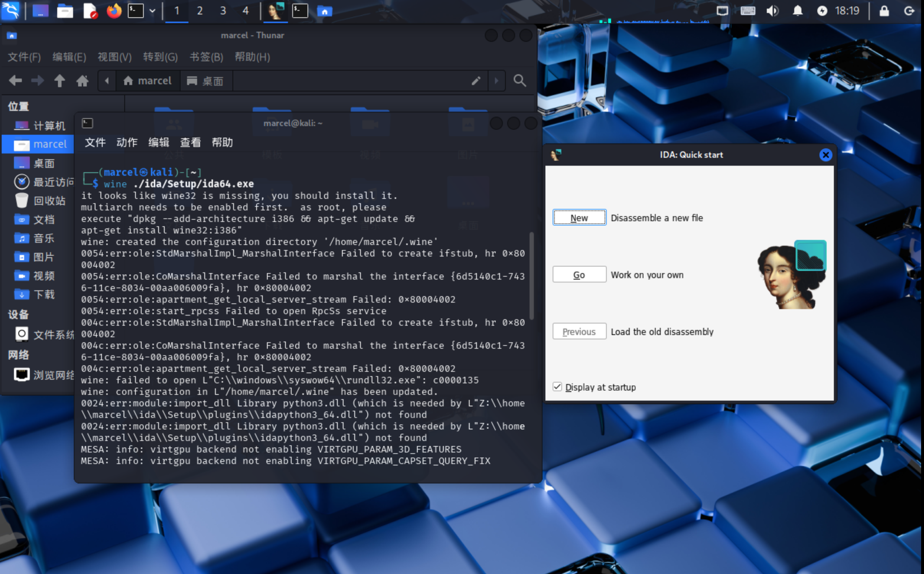Click the Thunar search magnifier icon
The width and height of the screenshot is (924, 574).
tap(519, 81)
